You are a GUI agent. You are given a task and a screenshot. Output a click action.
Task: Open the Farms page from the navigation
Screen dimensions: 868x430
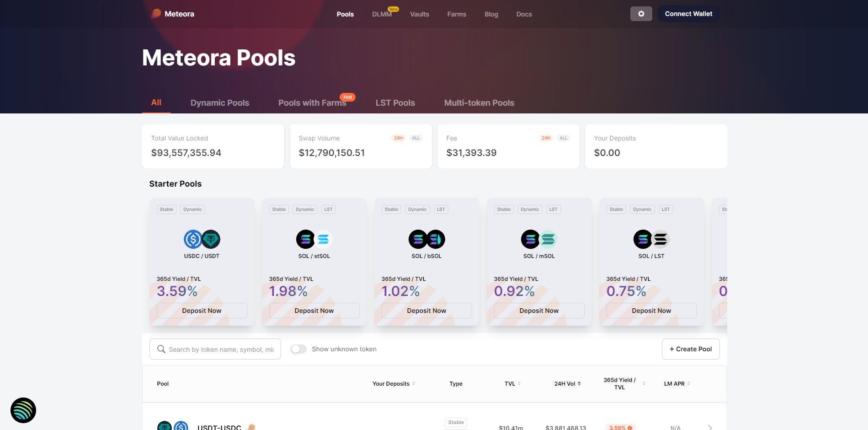pos(456,14)
